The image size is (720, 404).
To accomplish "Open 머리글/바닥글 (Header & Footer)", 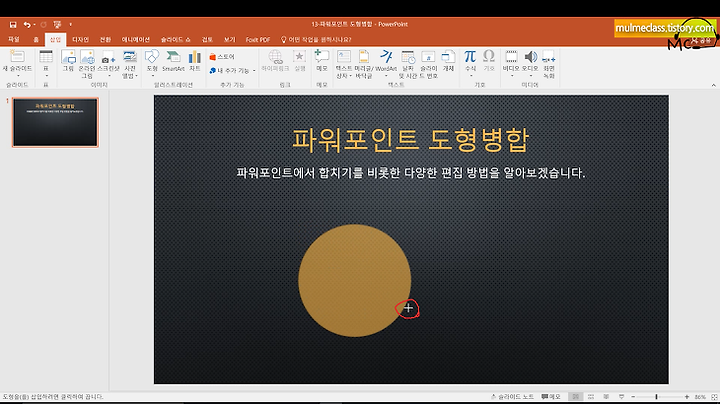I will (364, 64).
